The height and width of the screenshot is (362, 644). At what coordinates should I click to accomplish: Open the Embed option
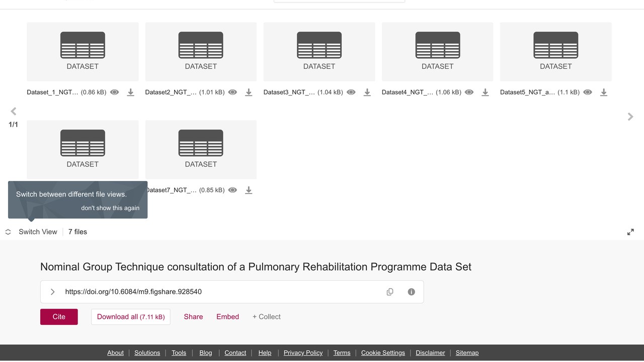[228, 317]
